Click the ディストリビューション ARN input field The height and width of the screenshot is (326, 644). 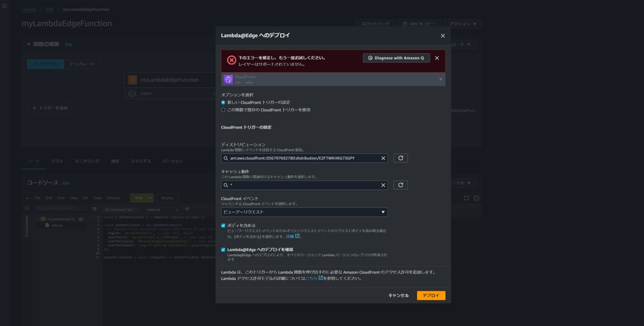pyautogui.click(x=304, y=158)
